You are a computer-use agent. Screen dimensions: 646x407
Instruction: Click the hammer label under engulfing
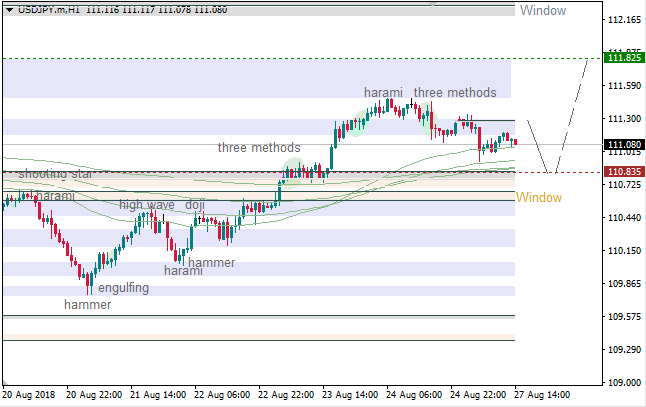coord(88,304)
